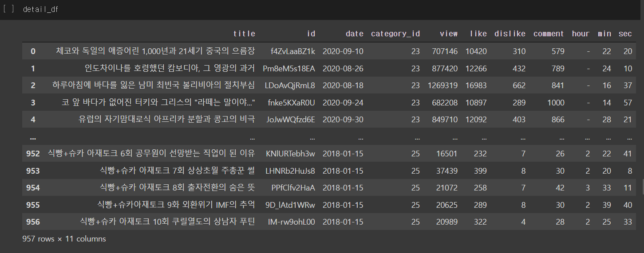Select the view column header
The height and width of the screenshot is (253, 644).
click(449, 34)
